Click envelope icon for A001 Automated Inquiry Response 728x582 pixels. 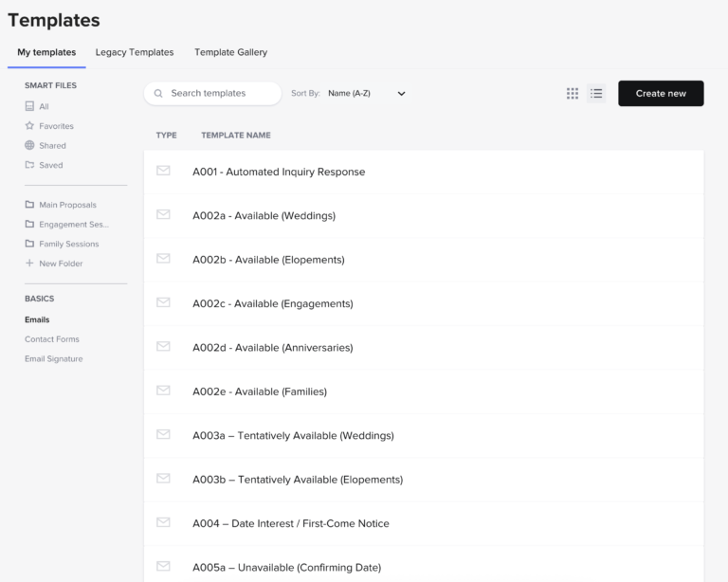pos(163,171)
